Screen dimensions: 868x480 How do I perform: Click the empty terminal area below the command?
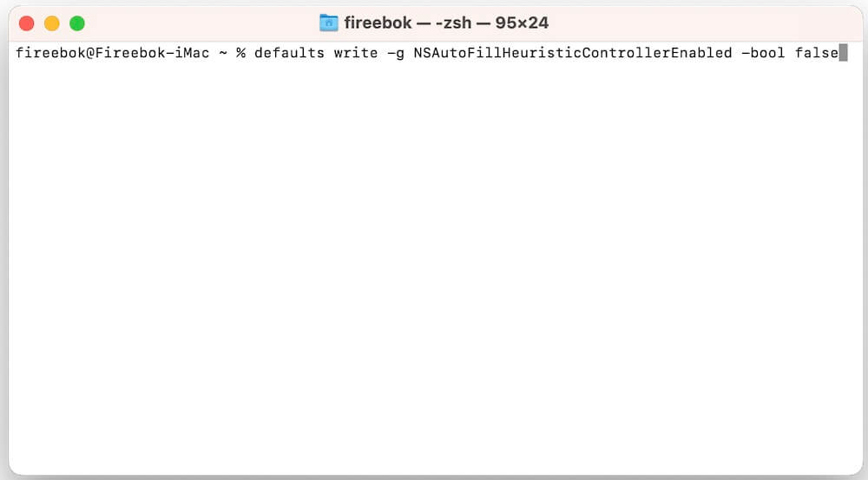(x=435, y=266)
